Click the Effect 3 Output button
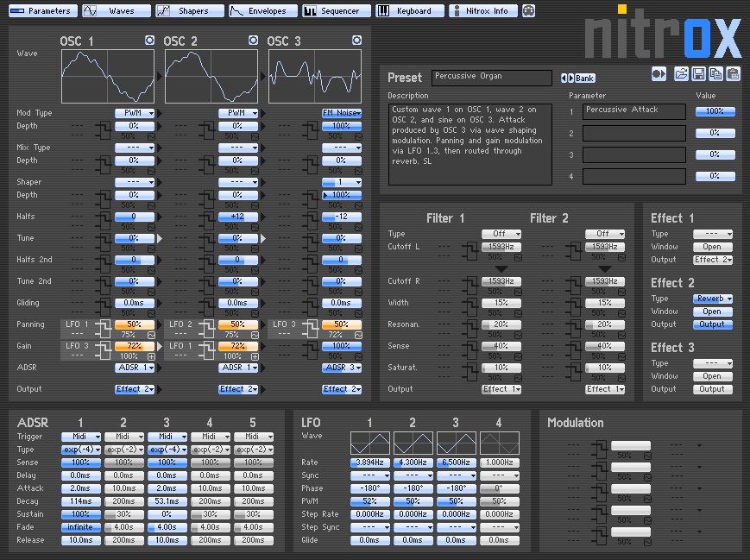750x560 pixels. click(x=713, y=389)
